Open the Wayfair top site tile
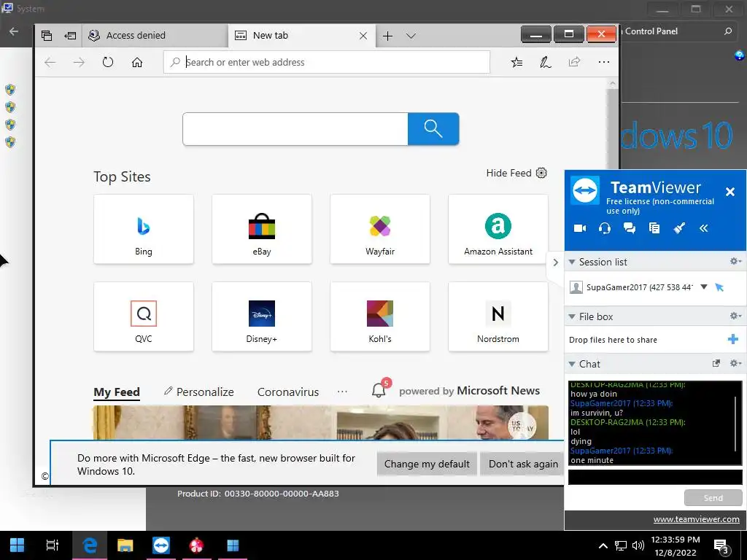This screenshot has height=560, width=747. point(380,229)
